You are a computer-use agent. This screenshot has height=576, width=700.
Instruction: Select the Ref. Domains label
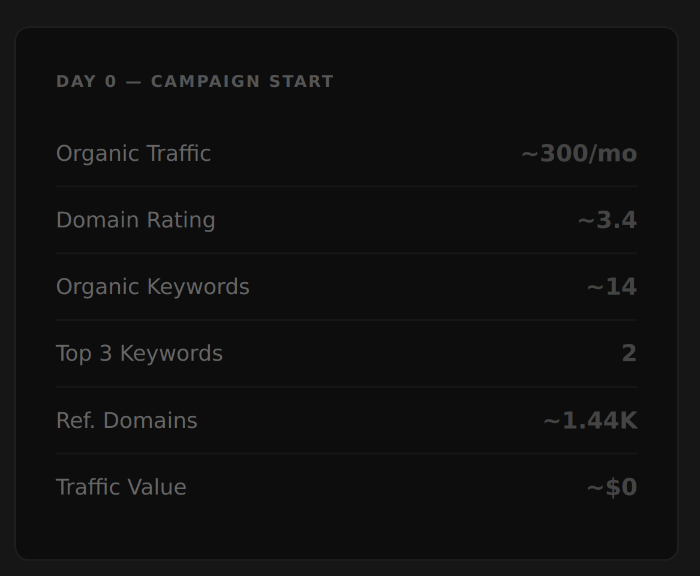pos(126,420)
